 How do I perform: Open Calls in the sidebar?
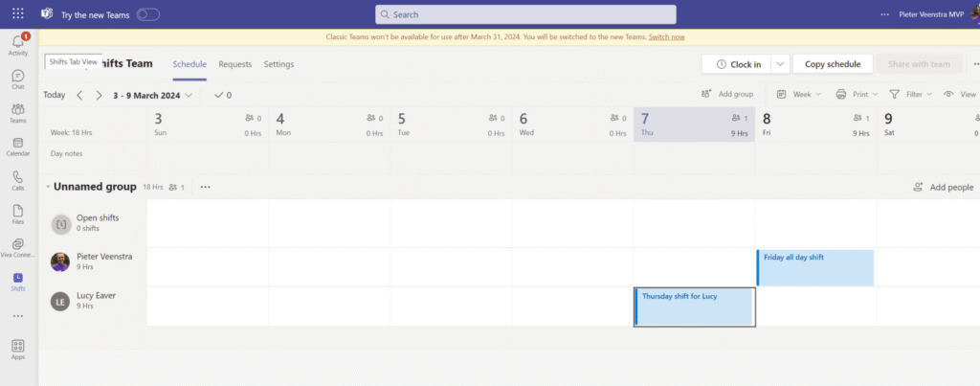pyautogui.click(x=18, y=180)
